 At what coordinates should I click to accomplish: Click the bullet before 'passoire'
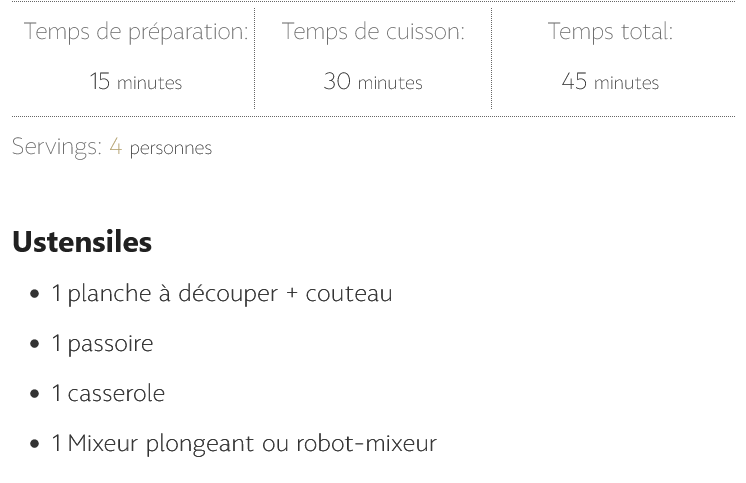pyautogui.click(x=35, y=344)
